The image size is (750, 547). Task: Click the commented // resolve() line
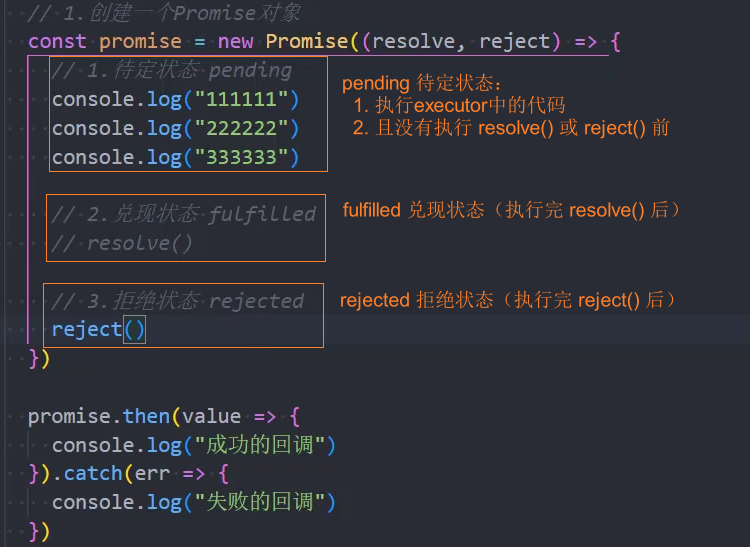point(122,243)
